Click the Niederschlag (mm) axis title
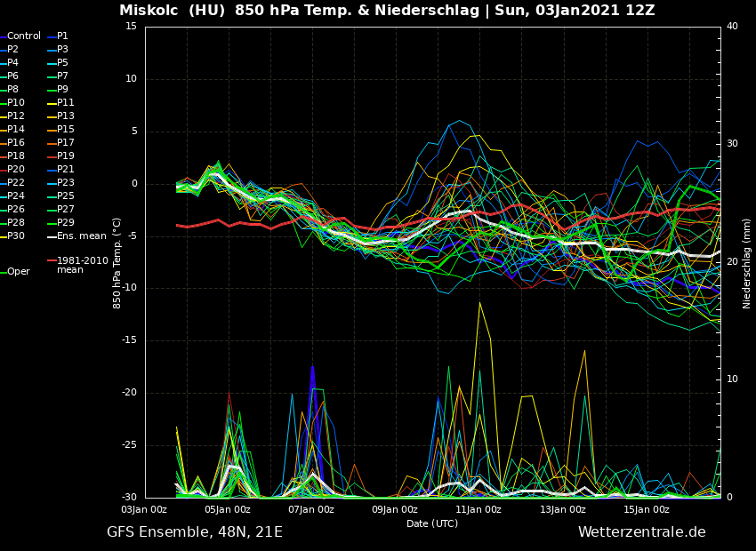The image size is (756, 551). click(747, 263)
